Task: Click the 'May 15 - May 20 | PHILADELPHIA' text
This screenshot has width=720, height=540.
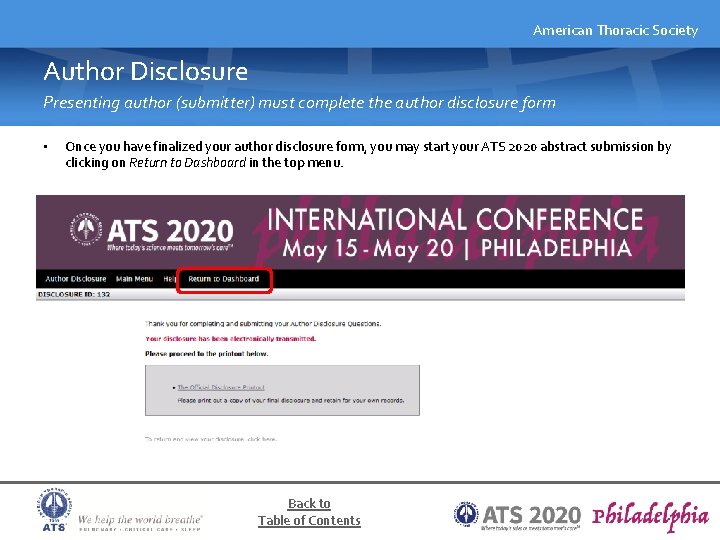Action: (x=457, y=248)
